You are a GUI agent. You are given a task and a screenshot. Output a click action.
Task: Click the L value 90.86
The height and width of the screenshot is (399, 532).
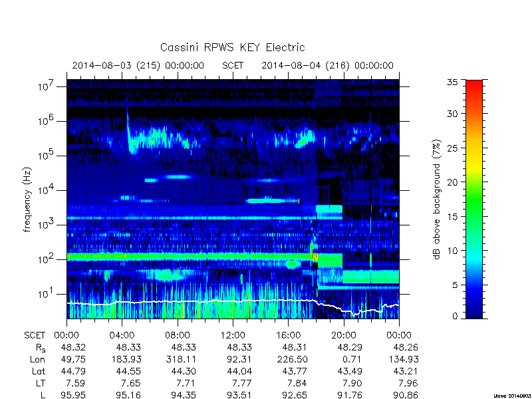point(405,395)
